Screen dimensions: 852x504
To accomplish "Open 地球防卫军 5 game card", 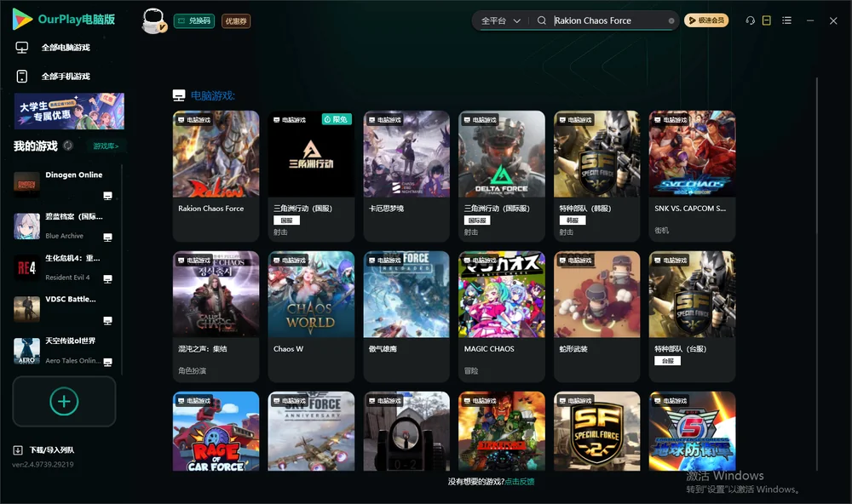I will tap(692, 432).
